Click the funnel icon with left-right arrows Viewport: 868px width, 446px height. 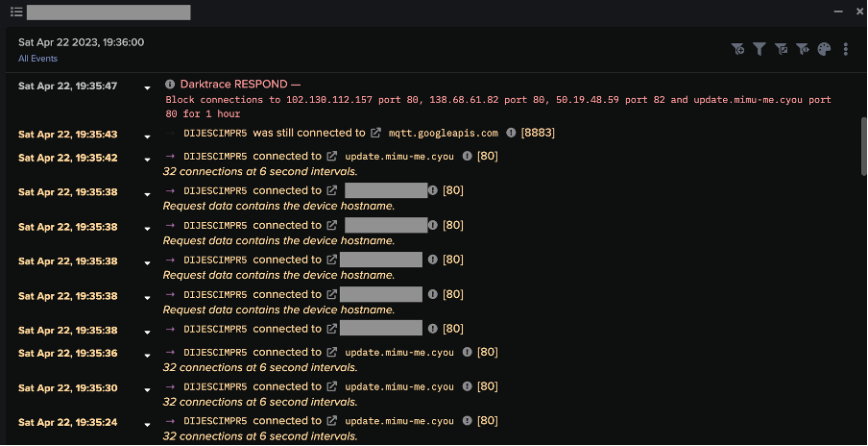(803, 49)
